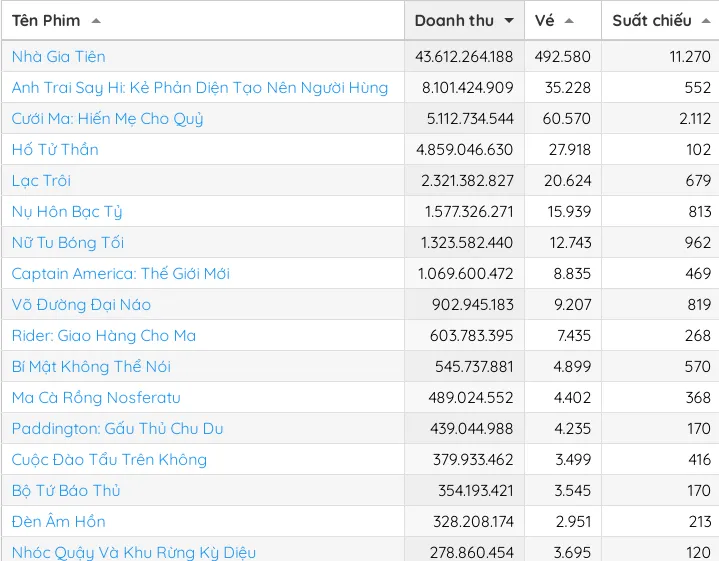The width and height of the screenshot is (719, 561).
Task: Open Anh Trai Say Hi movie link
Action: click(199, 88)
